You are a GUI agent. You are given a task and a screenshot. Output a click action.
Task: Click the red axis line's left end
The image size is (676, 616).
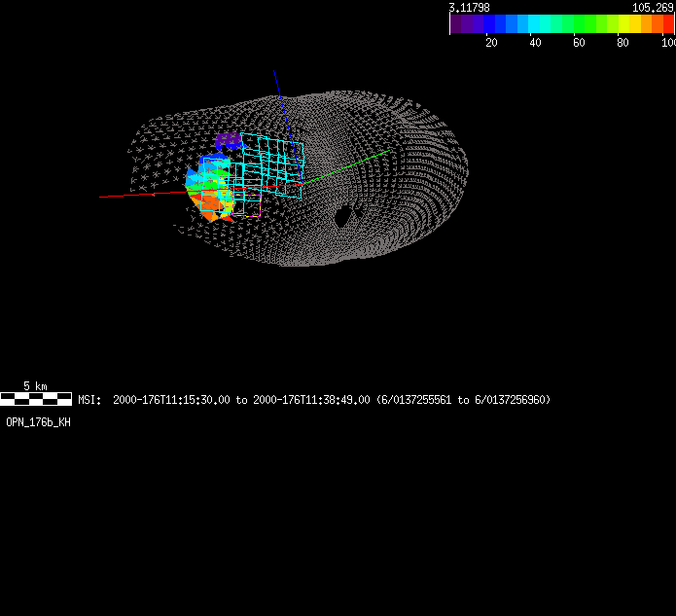[102, 197]
